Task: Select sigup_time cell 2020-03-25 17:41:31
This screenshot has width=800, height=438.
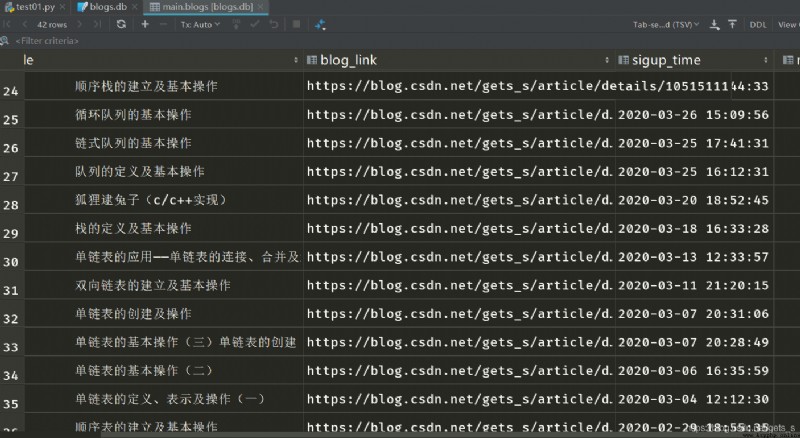Action: pyautogui.click(x=693, y=143)
